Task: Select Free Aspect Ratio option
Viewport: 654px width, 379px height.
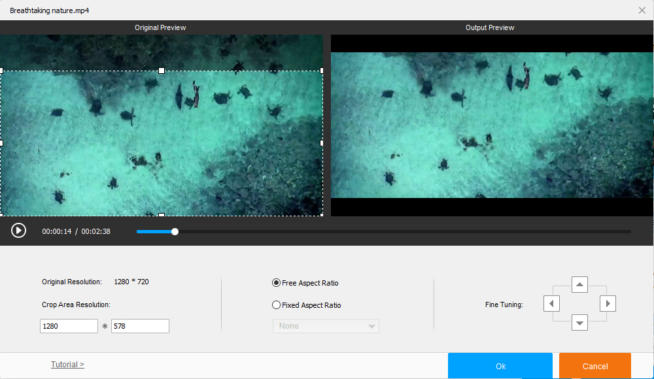Action: click(x=305, y=283)
